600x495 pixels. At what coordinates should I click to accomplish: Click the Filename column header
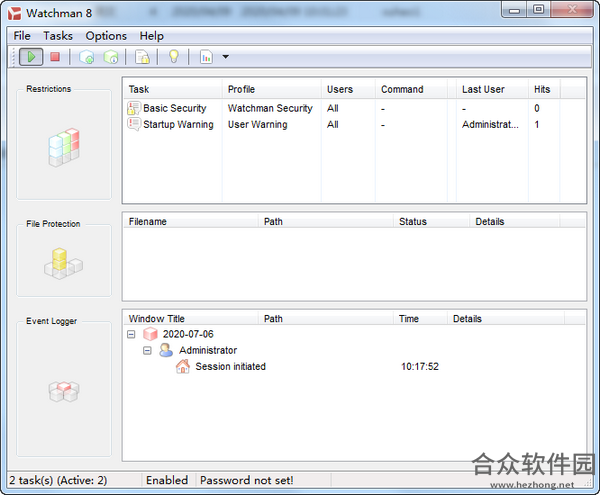click(191, 221)
